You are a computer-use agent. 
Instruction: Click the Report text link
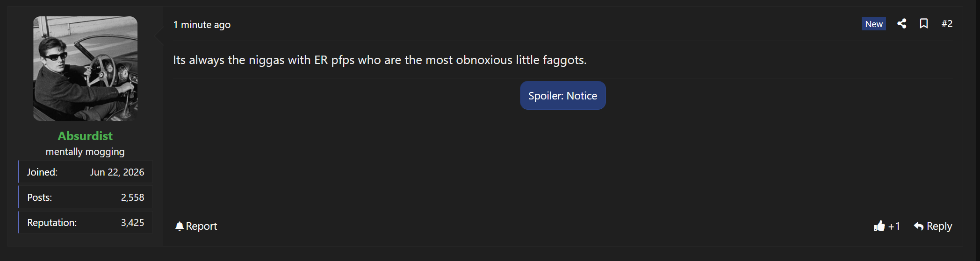coord(202,226)
